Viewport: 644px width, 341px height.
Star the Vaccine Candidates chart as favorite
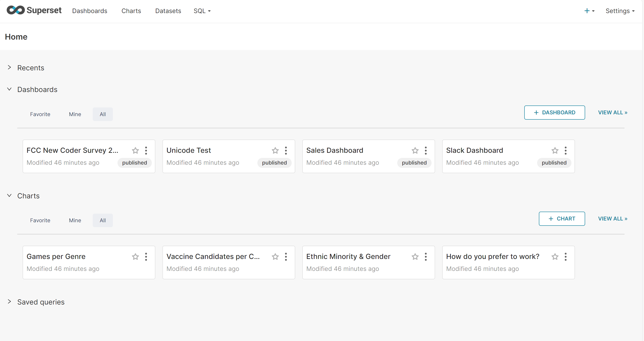(275, 257)
